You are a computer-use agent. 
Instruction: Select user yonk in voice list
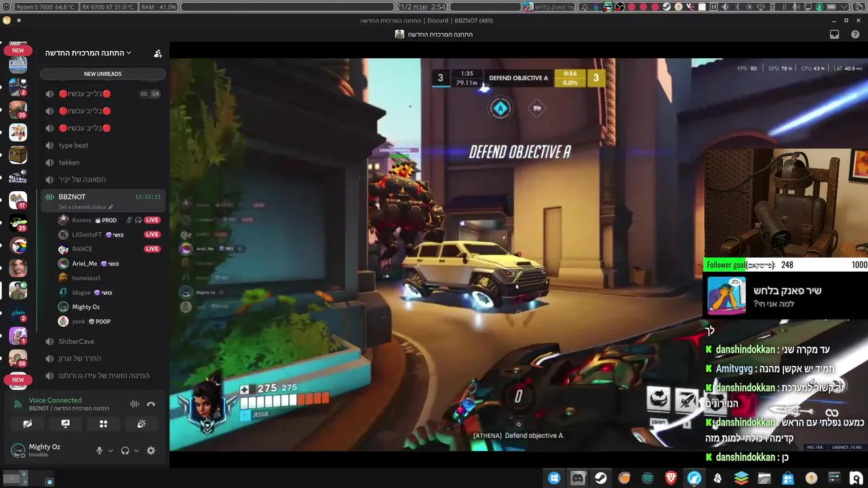point(108,321)
